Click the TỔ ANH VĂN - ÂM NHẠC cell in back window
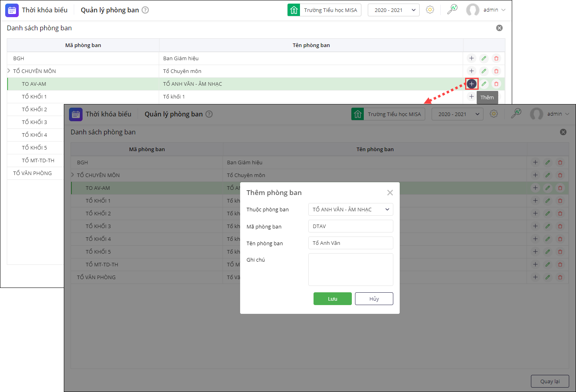The width and height of the screenshot is (576, 392). (311, 84)
